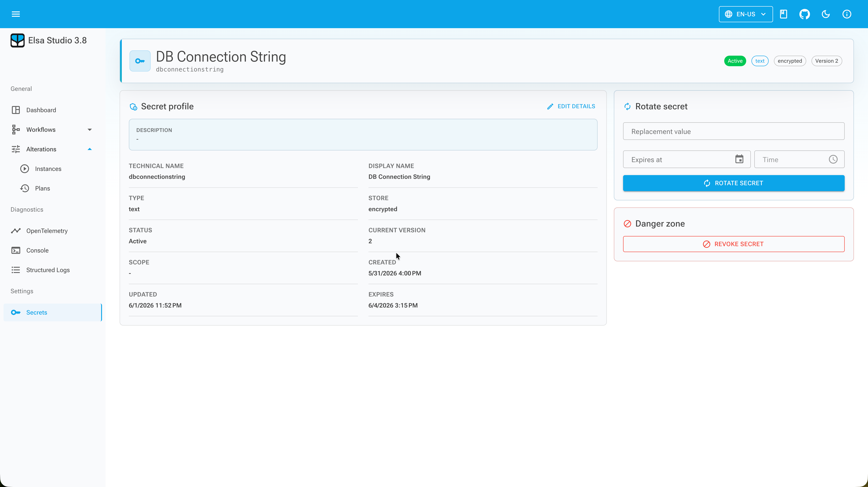Click the key icon beside DB Connection String
The height and width of the screenshot is (487, 868).
[x=140, y=61]
